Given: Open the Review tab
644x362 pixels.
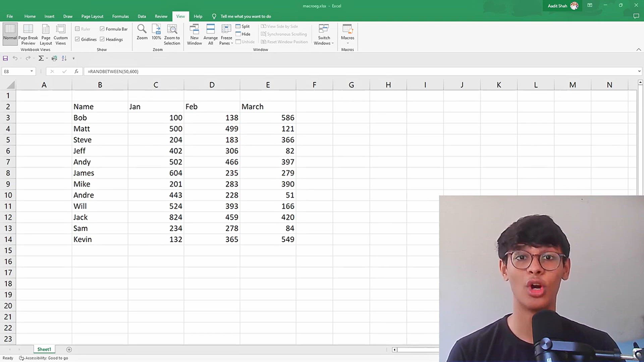Looking at the screenshot, I should click(x=161, y=16).
